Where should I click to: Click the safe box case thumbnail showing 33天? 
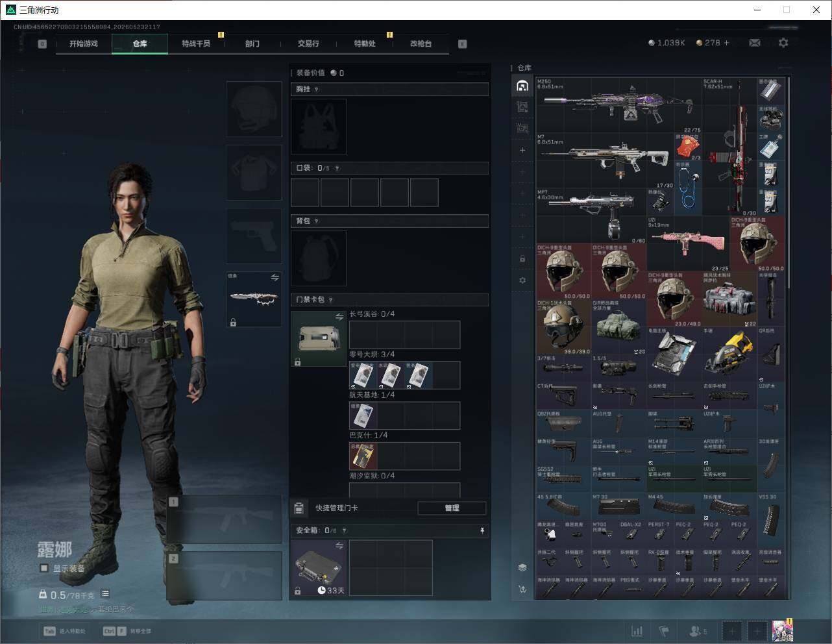coord(319,567)
